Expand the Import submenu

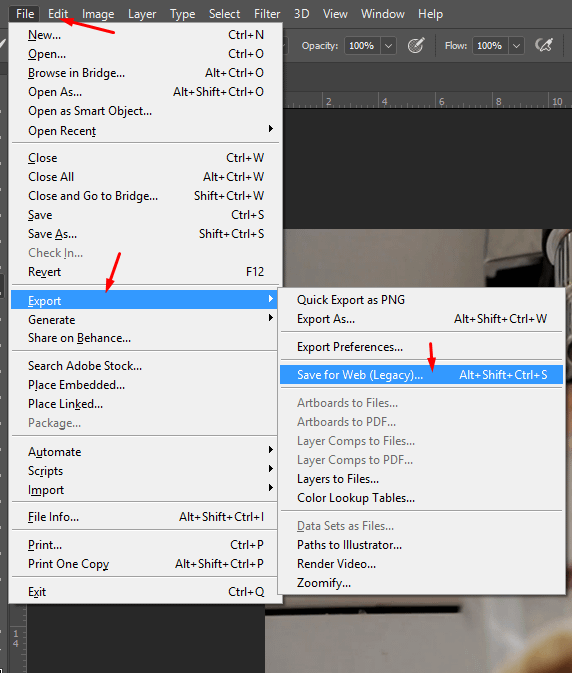[x=146, y=490]
